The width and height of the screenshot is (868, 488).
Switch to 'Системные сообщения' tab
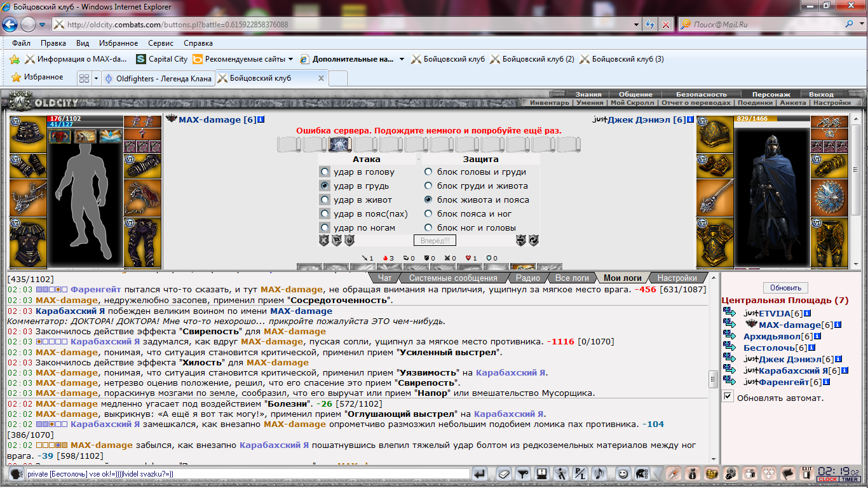(x=453, y=278)
